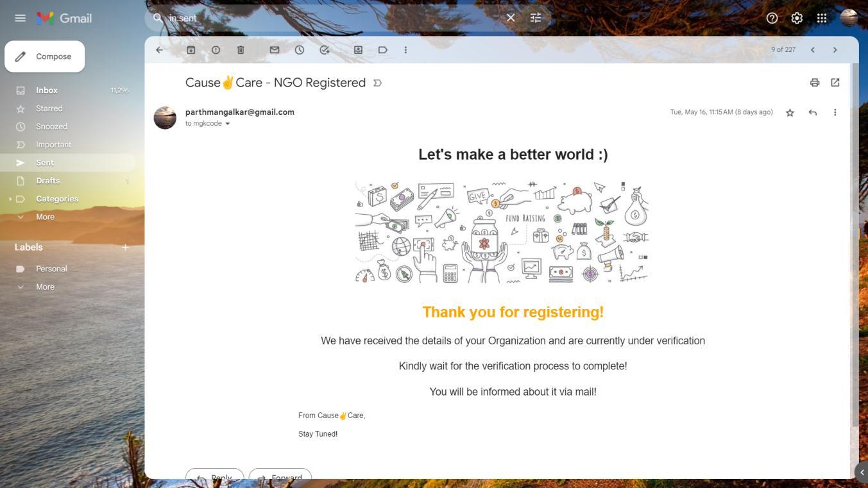The height and width of the screenshot is (488, 868).
Task: Click the Move to icon
Action: (358, 50)
